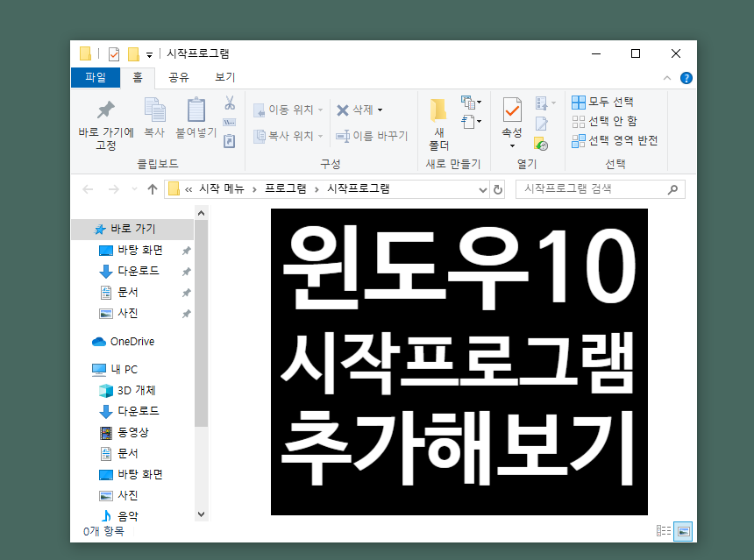The width and height of the screenshot is (754, 560).
Task: Click the scissors Cut icon
Action: pyautogui.click(x=228, y=103)
